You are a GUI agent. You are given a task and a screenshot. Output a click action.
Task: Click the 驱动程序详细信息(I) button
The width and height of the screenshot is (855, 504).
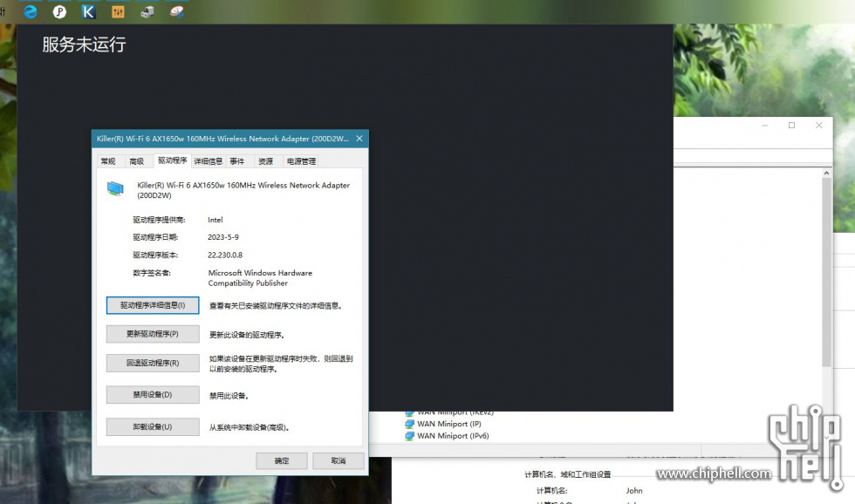click(x=153, y=305)
